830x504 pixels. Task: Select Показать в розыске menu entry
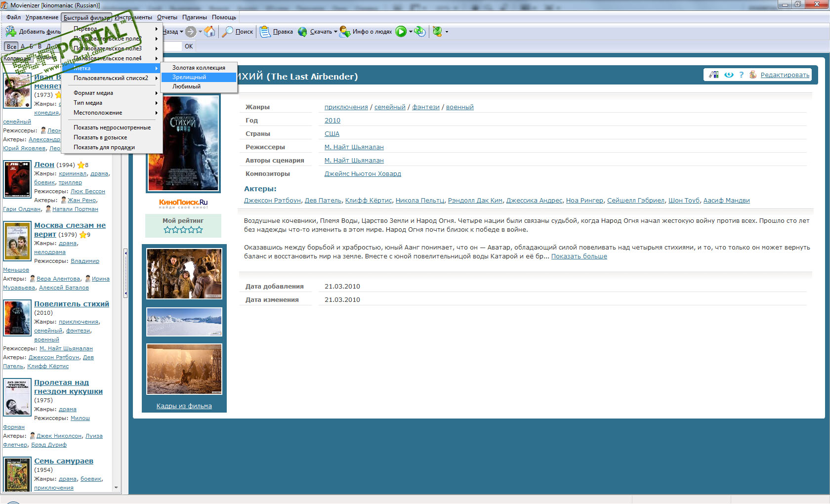tap(112, 137)
